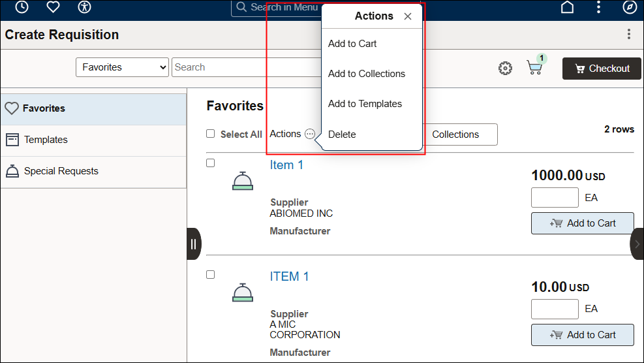View the shopping cart icon
The height and width of the screenshot is (363, 644).
pos(534,68)
